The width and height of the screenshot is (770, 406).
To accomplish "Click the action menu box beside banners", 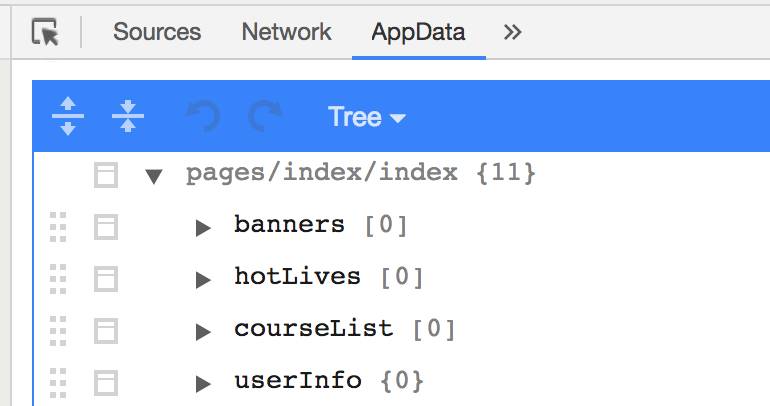I will click(x=105, y=227).
